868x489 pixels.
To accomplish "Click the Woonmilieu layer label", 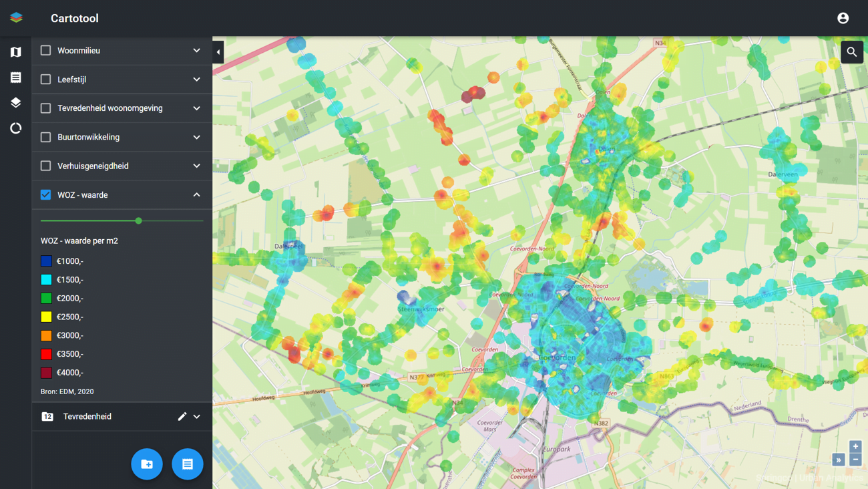I will pos(79,50).
